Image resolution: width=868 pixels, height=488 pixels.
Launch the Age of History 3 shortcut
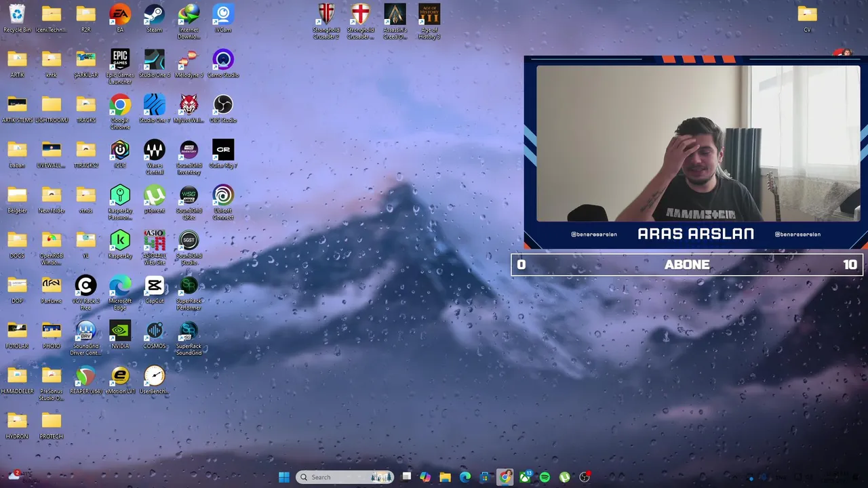coord(429,22)
